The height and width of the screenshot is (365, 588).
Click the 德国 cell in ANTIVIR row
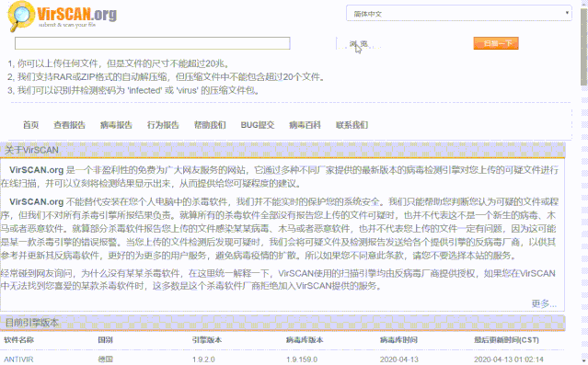[x=106, y=359]
